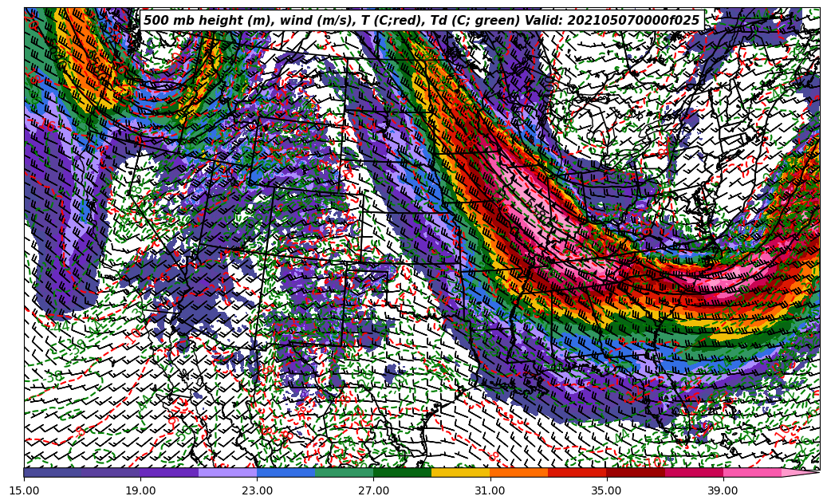Pick the dark green colorbar segment
This screenshot has width=827, height=504.
(402, 472)
